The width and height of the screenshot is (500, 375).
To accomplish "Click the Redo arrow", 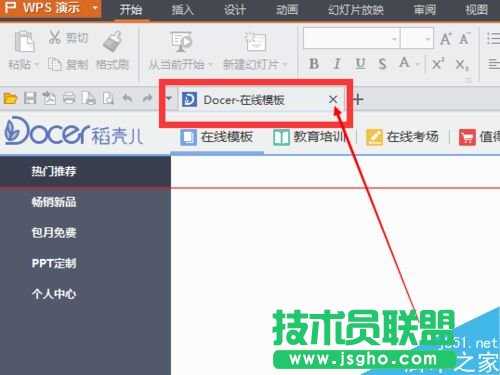I will (x=147, y=98).
